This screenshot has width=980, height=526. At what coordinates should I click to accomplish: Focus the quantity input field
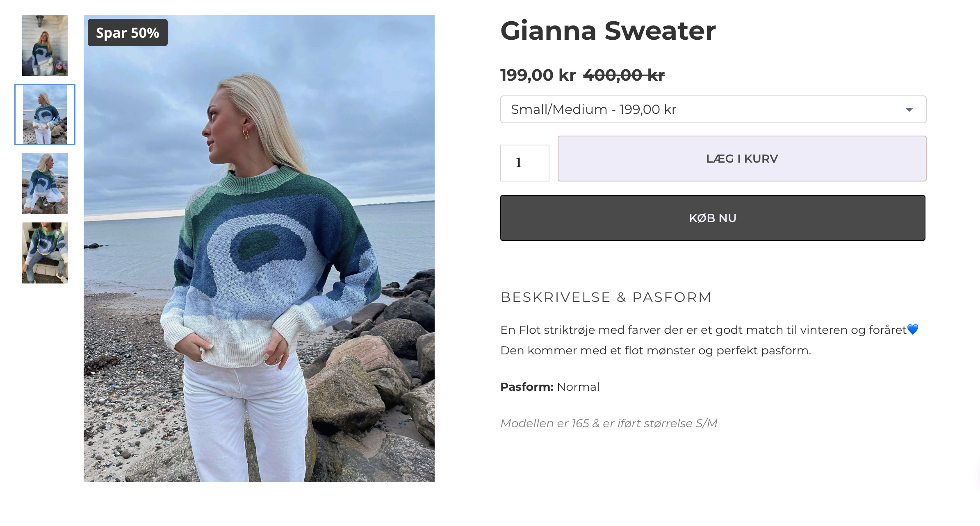pyautogui.click(x=524, y=163)
